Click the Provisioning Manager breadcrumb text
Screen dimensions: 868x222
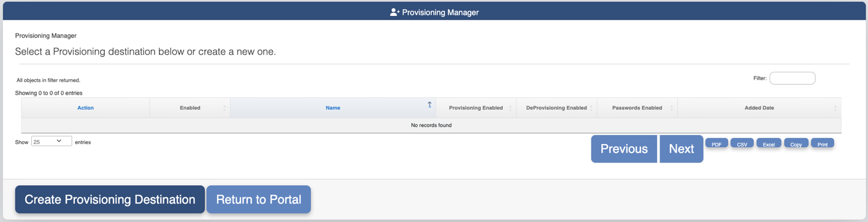(46, 36)
